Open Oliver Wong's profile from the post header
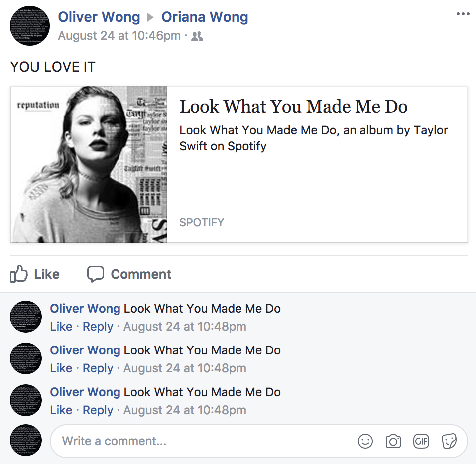The image size is (476, 464). [99, 17]
